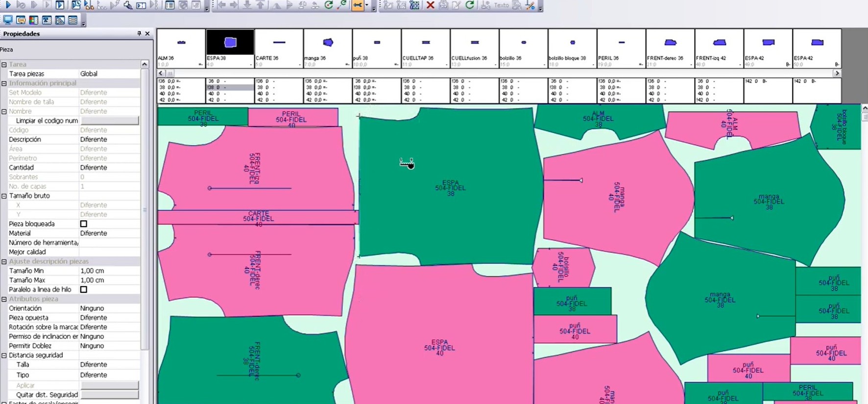Open dropdown arrow beside the orange tool
This screenshot has height=404, width=868.
(367, 5)
